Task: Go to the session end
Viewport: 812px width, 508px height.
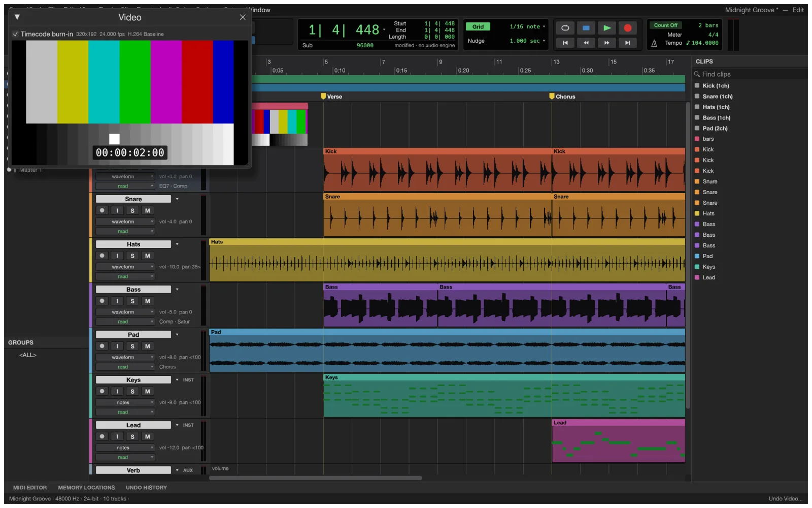Action: 627,43
